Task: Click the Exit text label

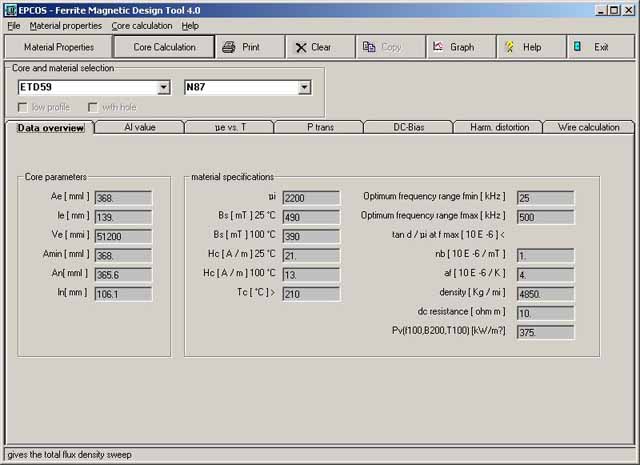Action: 601,47
